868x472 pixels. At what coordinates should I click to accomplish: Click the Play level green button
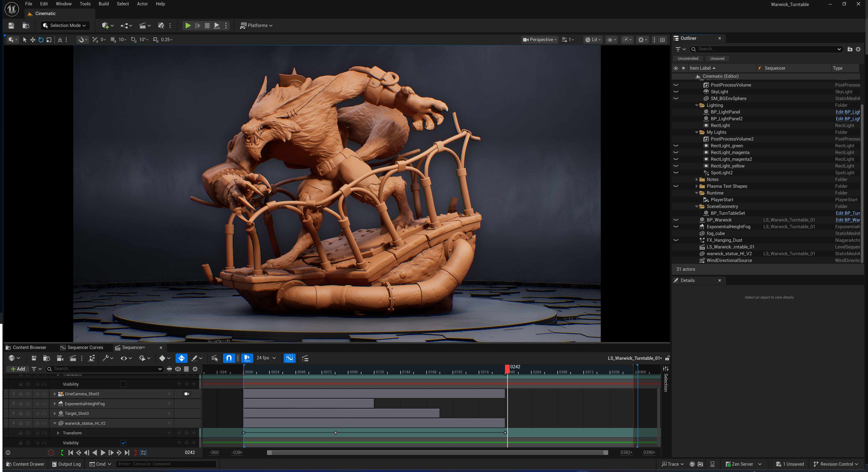(188, 26)
